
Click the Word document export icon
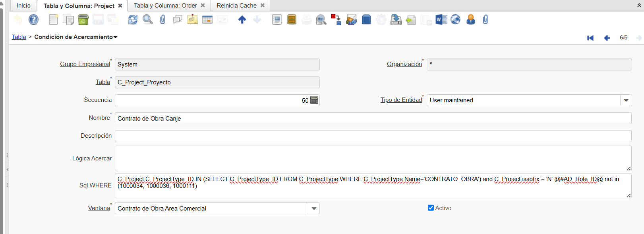pyautogui.click(x=441, y=19)
